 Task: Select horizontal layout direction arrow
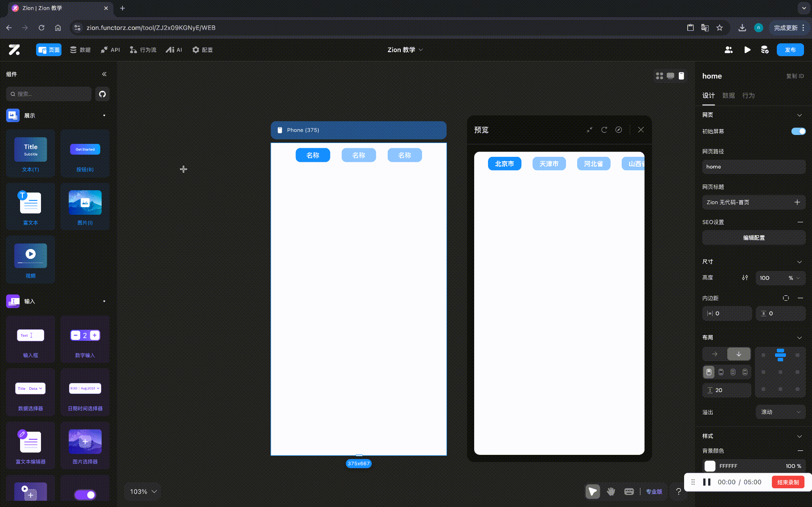click(x=714, y=354)
